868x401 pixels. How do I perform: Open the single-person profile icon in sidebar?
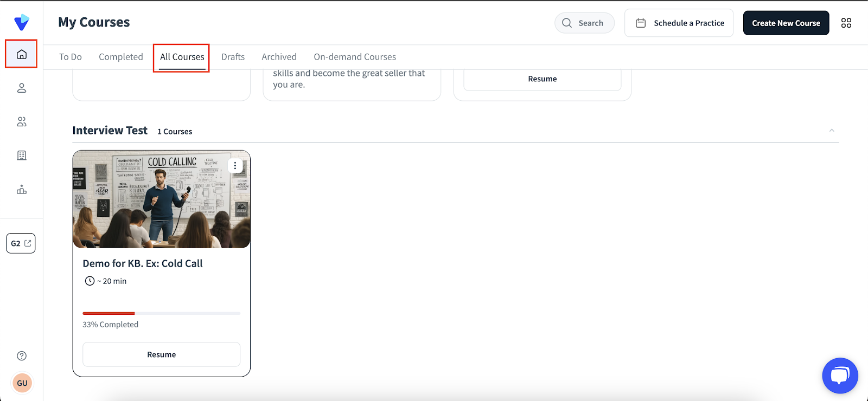[x=22, y=88]
